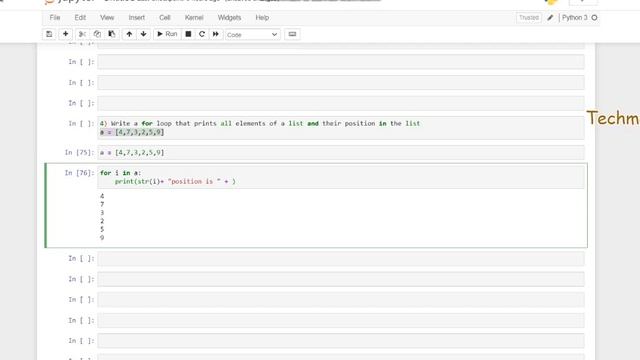This screenshot has width=640, height=360.
Task: Click the Python 3 kernel status circle
Action: pyautogui.click(x=594, y=18)
